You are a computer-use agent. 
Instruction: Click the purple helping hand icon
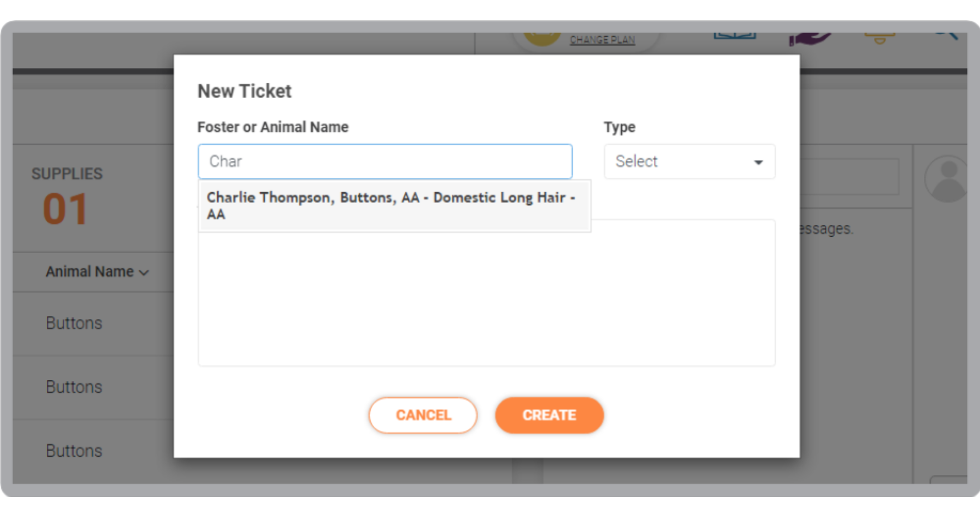coord(810,39)
